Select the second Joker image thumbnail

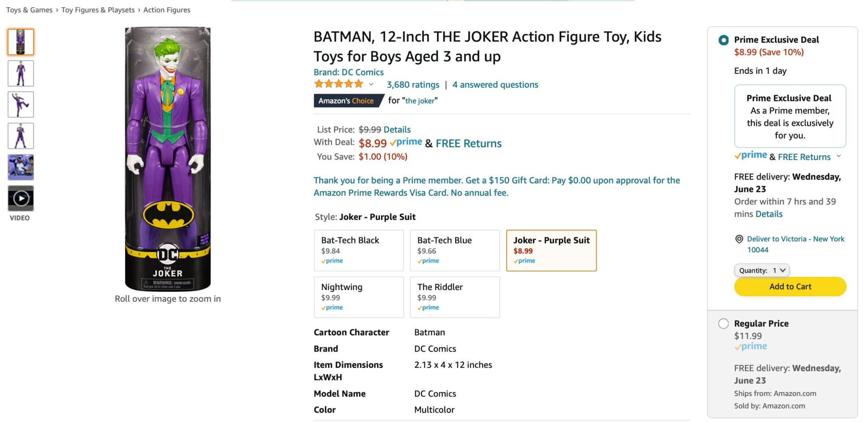tap(20, 73)
